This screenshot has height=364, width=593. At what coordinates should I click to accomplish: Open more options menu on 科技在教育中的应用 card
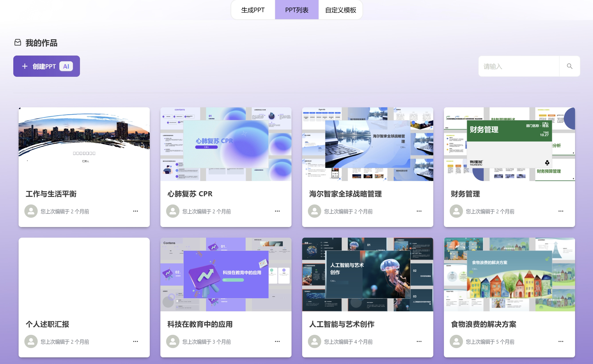click(277, 341)
